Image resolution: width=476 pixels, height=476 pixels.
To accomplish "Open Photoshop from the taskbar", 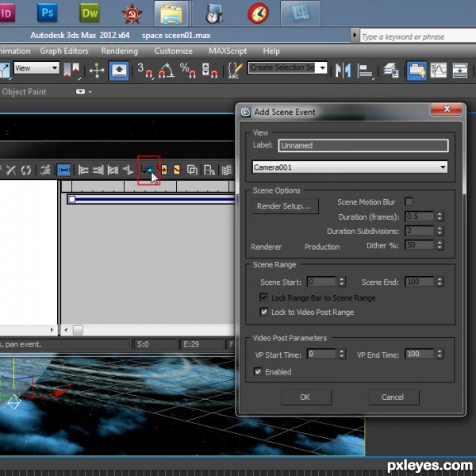I will 47,13.
